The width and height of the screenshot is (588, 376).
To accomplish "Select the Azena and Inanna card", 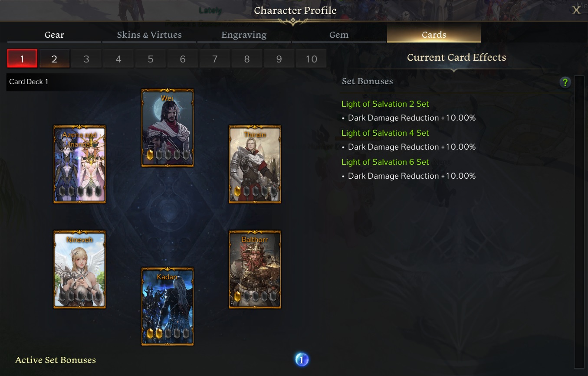I will 80,164.
